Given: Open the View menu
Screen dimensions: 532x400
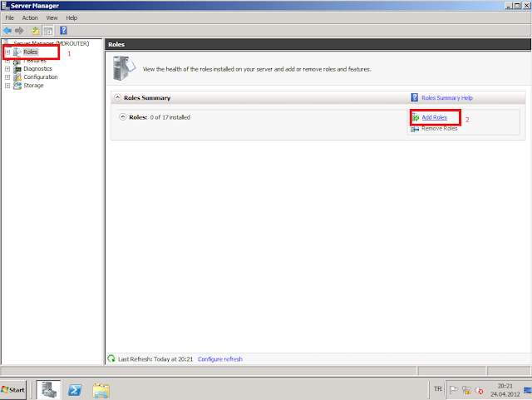Looking at the screenshot, I should coord(52,17).
